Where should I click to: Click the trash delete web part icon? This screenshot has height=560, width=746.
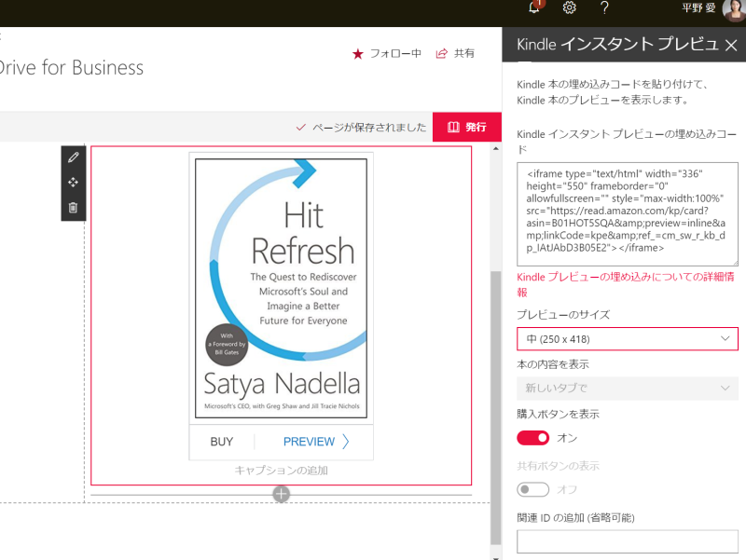(x=73, y=207)
